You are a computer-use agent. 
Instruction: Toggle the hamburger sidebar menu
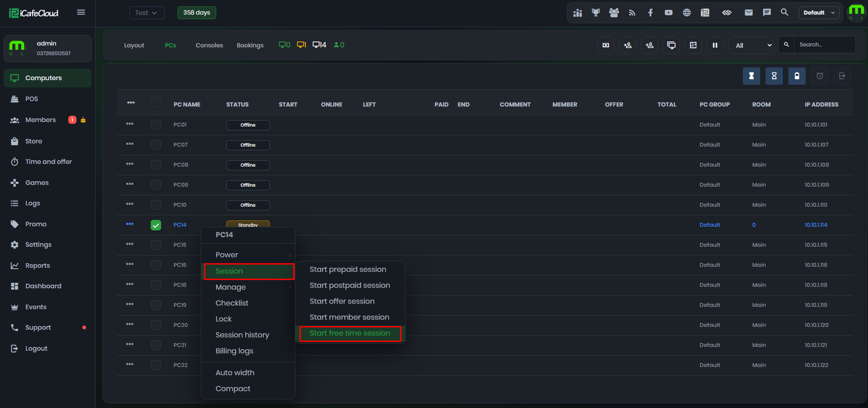pos(81,12)
